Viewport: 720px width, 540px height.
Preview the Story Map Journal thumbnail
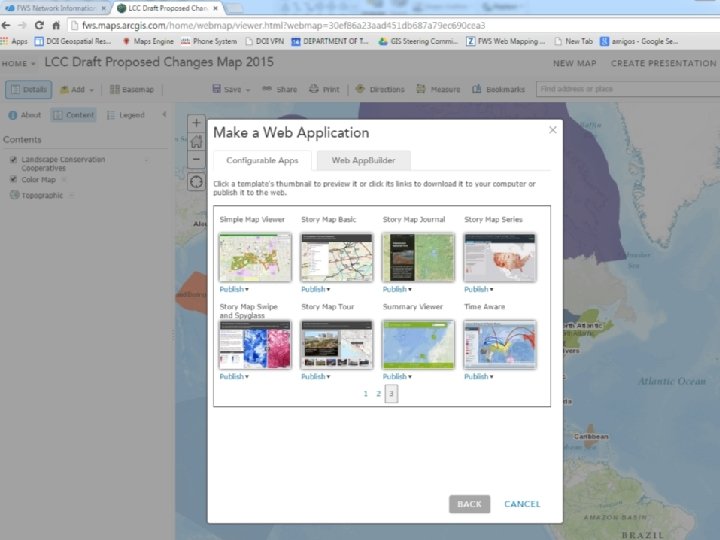[418, 257]
